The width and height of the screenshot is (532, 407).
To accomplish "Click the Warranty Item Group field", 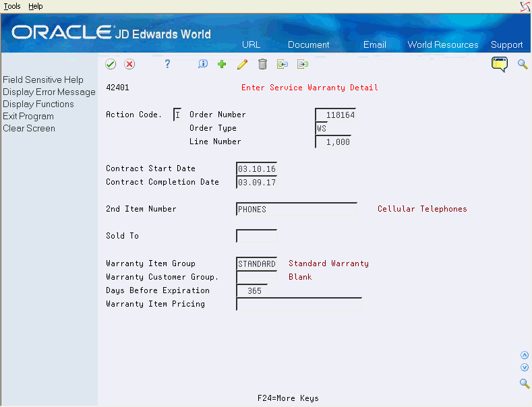I will coord(256,263).
